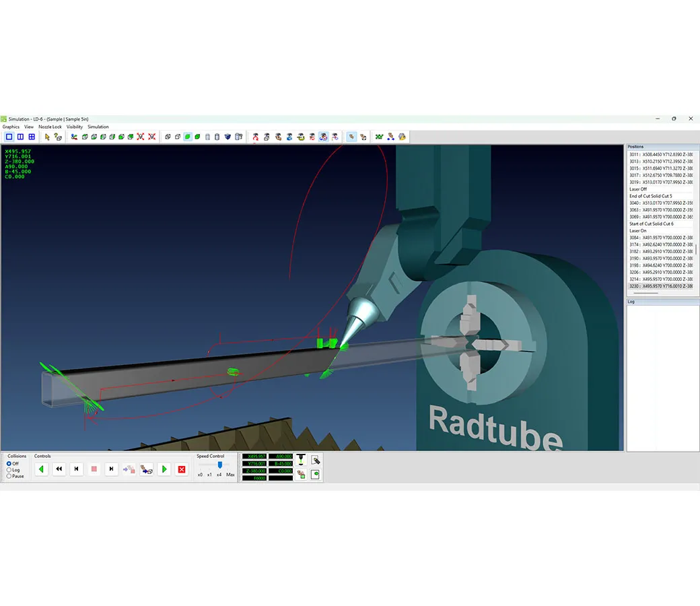The height and width of the screenshot is (606, 700).
Task: Pick the yellow arrow selection tool
Action: [x=47, y=137]
